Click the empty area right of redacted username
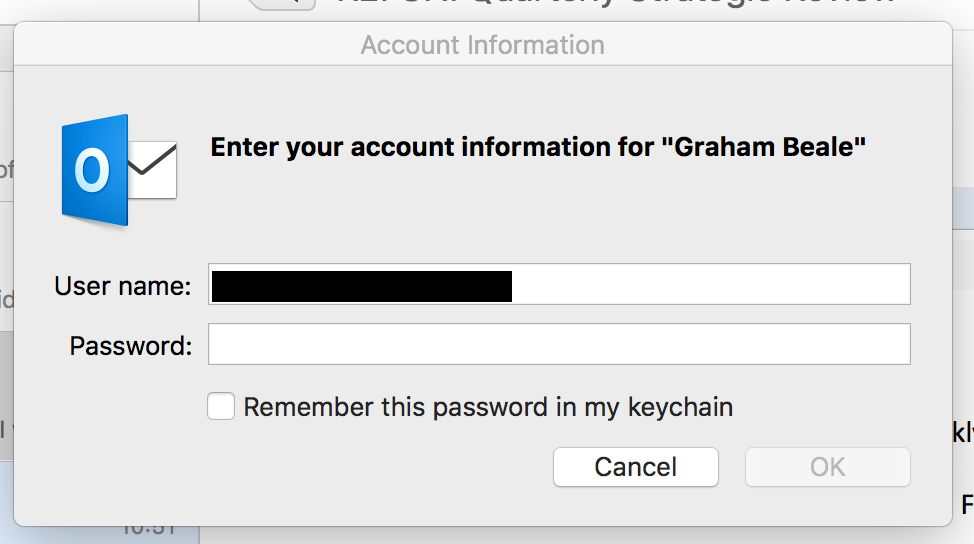The height and width of the screenshot is (544, 974). (711, 284)
